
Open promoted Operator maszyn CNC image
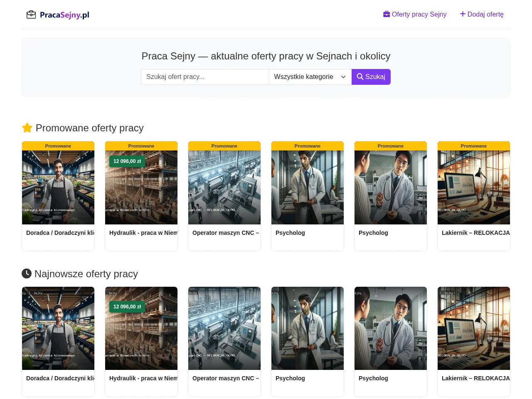(x=224, y=187)
